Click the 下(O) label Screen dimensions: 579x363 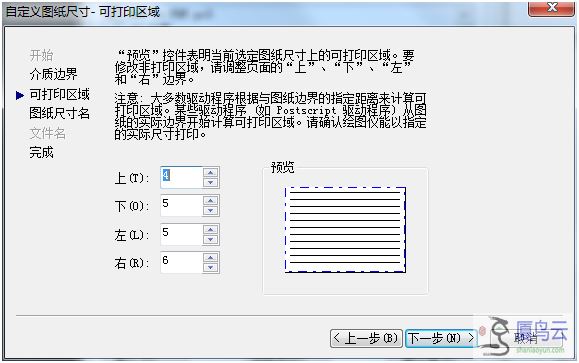[132, 206]
